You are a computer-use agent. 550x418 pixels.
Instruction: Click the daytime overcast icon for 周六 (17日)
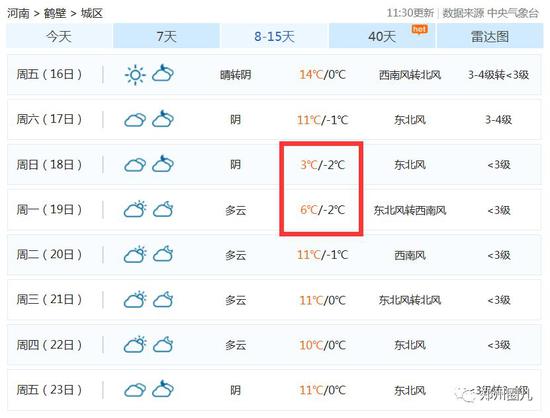coord(135,120)
